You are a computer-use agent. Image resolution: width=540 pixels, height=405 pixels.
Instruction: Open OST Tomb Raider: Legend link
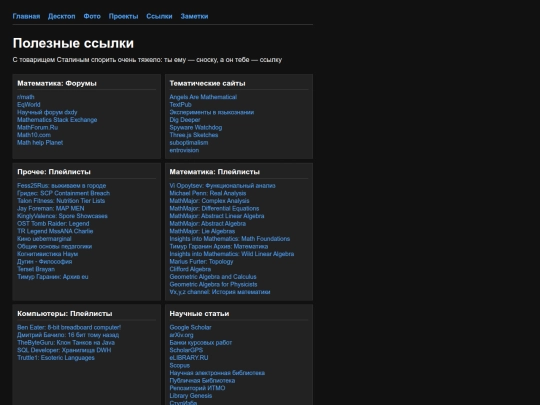tap(53, 224)
